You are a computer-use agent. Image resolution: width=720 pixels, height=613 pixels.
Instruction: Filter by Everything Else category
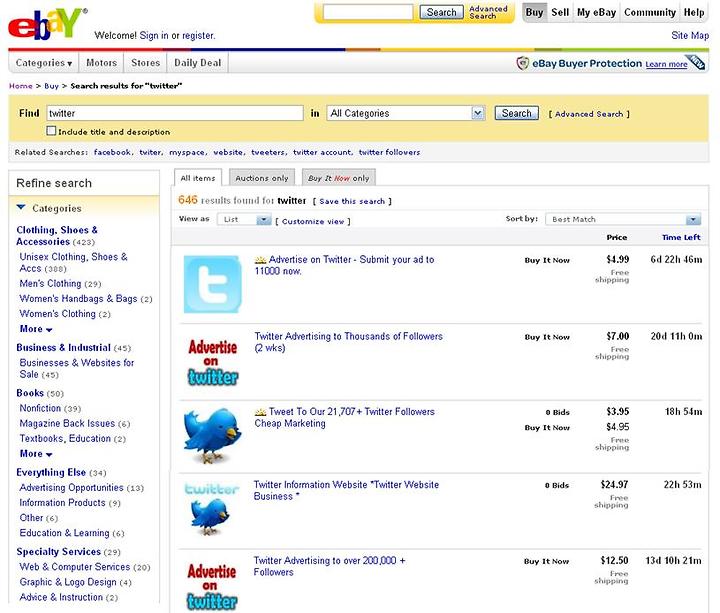click(51, 472)
